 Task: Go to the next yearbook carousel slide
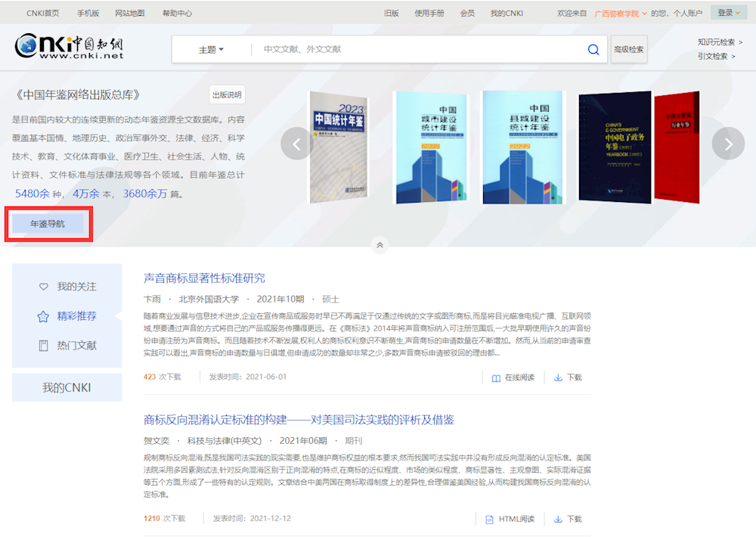click(728, 144)
